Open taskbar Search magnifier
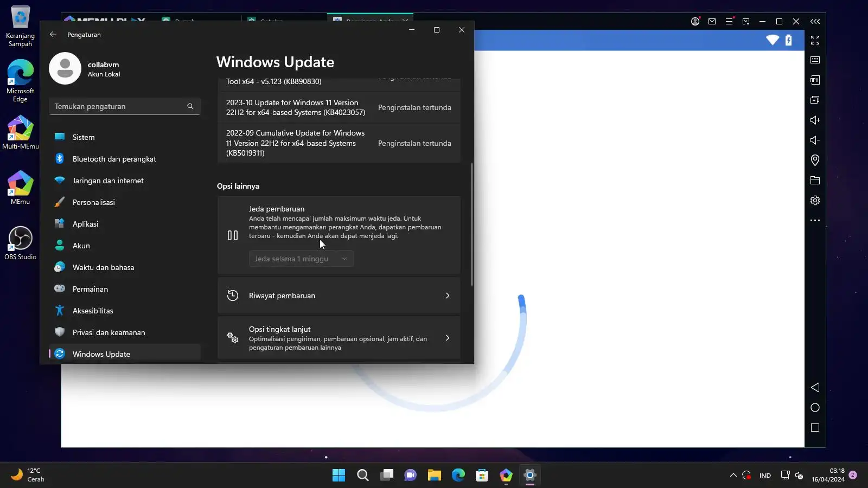This screenshot has height=488, width=868. 363,476
